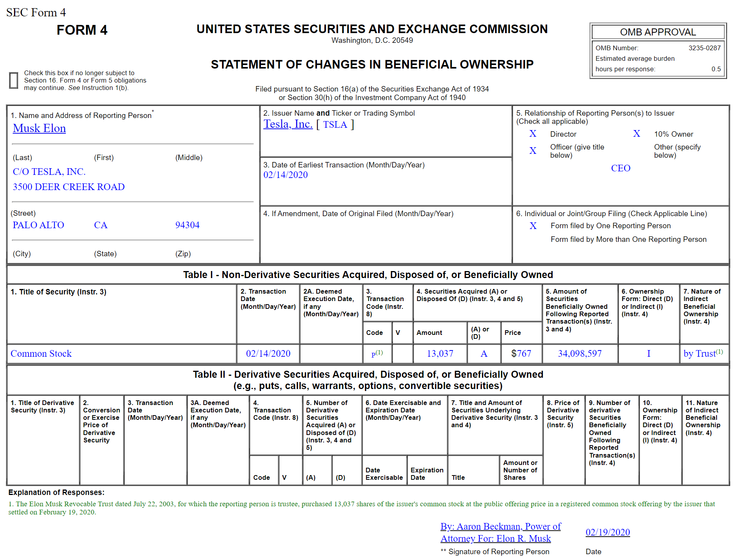This screenshot has width=736, height=560.
Task: Click the FORM 4 title
Action: point(82,30)
